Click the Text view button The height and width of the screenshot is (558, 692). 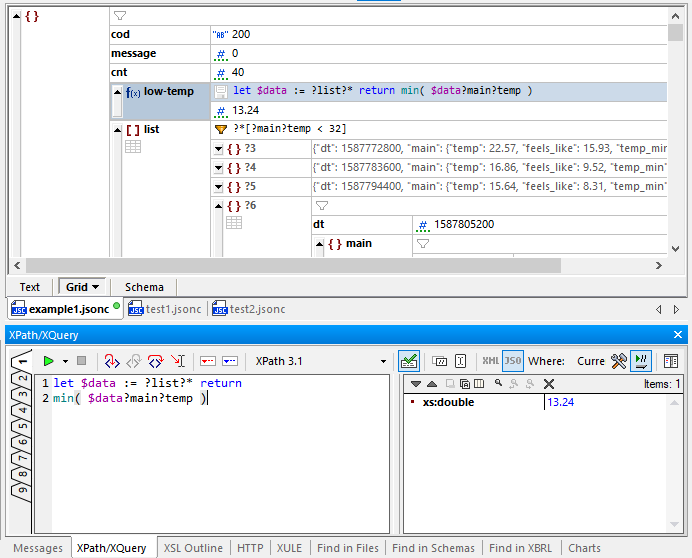point(30,287)
